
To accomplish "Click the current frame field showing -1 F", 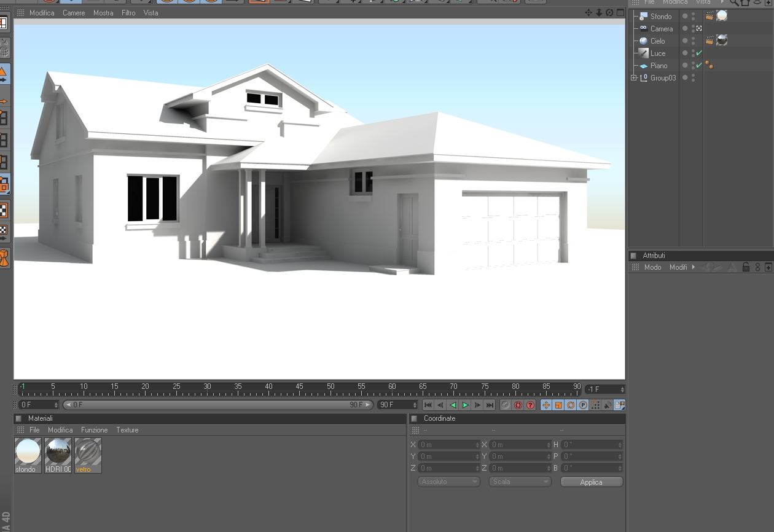I will (605, 389).
